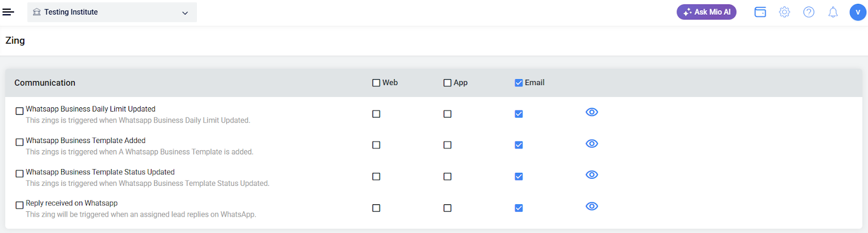
Task: Enable Web for Whatsapp Business Template Added
Action: coord(376,145)
